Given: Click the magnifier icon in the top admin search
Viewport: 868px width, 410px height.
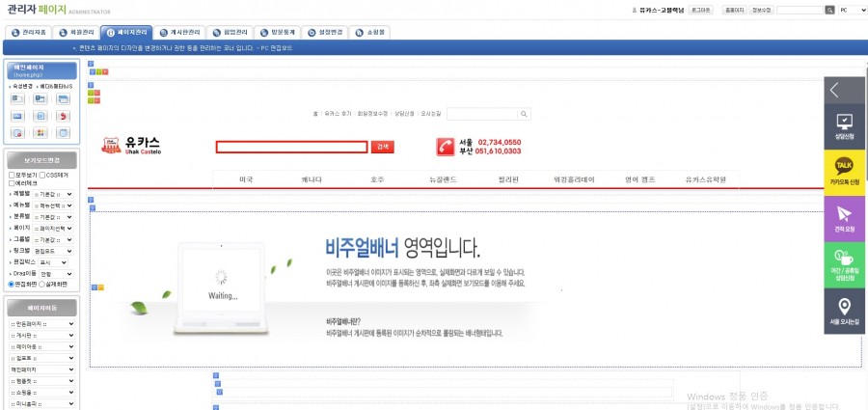Looking at the screenshot, I should pos(829,10).
